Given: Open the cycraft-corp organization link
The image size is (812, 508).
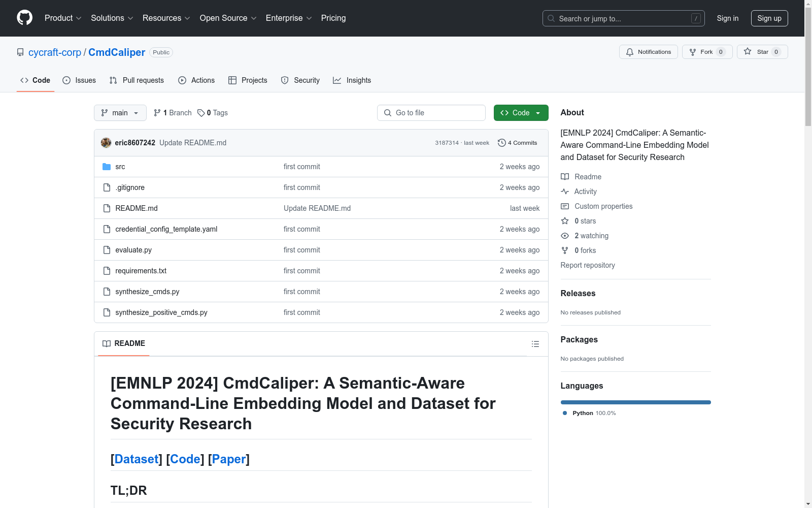Looking at the screenshot, I should [x=55, y=52].
